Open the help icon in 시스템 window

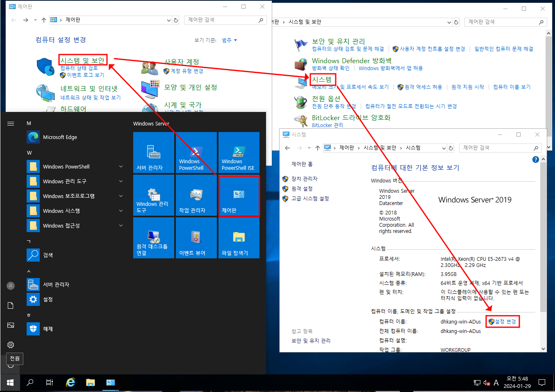[535, 160]
